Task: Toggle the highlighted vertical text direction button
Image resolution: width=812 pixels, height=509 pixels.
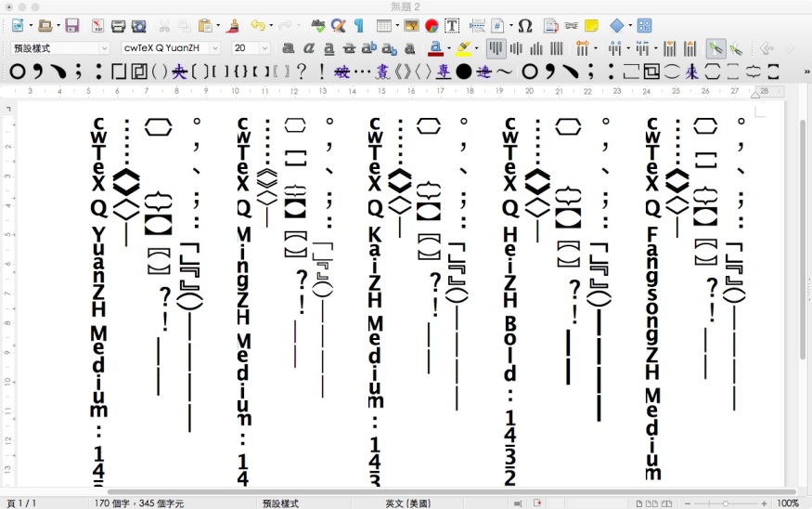Action: (715, 48)
